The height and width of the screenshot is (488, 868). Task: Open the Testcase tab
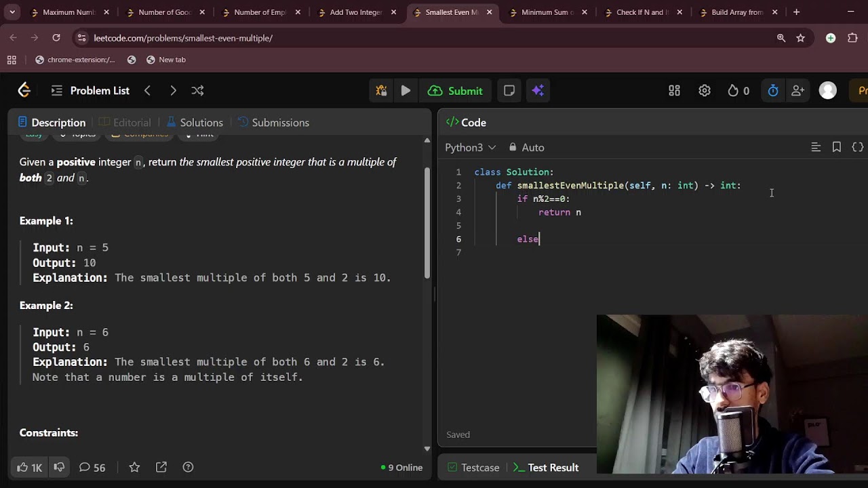(x=473, y=468)
